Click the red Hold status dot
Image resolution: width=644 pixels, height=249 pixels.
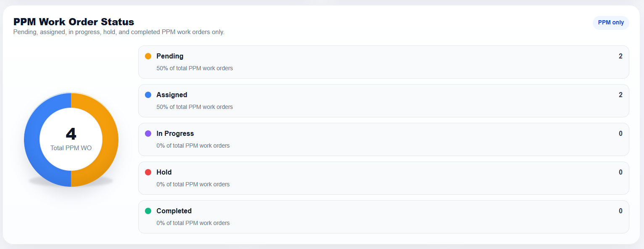tap(148, 172)
